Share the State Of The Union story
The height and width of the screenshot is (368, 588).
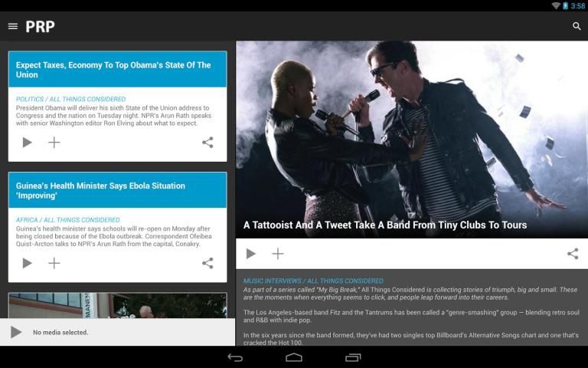207,143
